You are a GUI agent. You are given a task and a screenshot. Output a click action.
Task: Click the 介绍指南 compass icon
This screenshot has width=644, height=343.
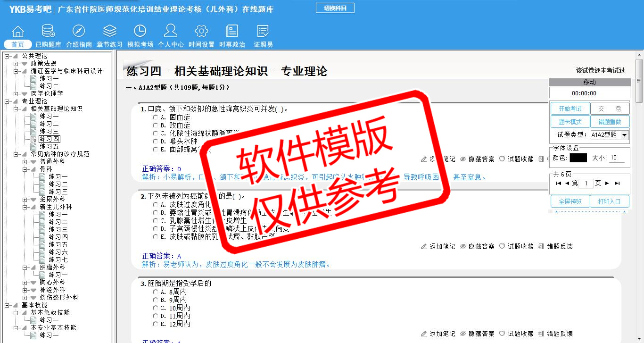click(x=79, y=32)
